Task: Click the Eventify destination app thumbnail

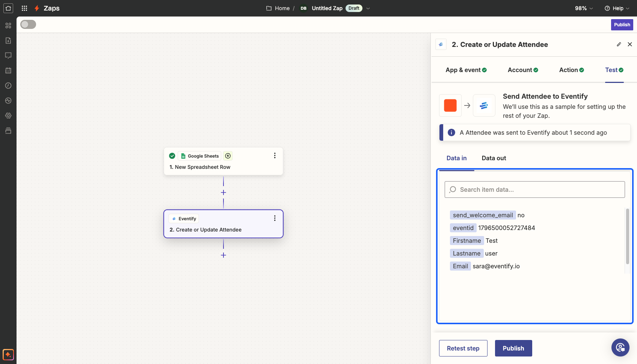Action: (x=484, y=105)
